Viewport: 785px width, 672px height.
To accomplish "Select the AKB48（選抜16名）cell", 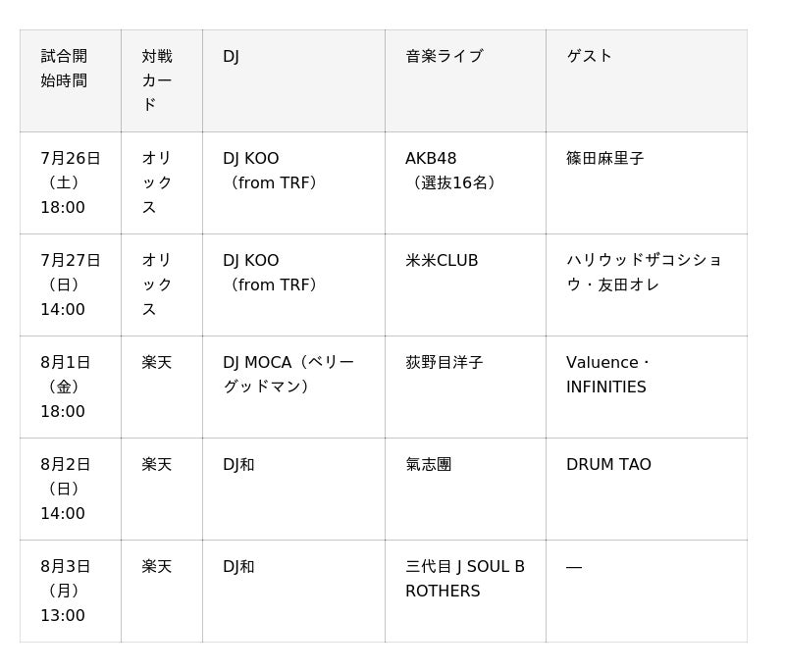I will (x=453, y=171).
